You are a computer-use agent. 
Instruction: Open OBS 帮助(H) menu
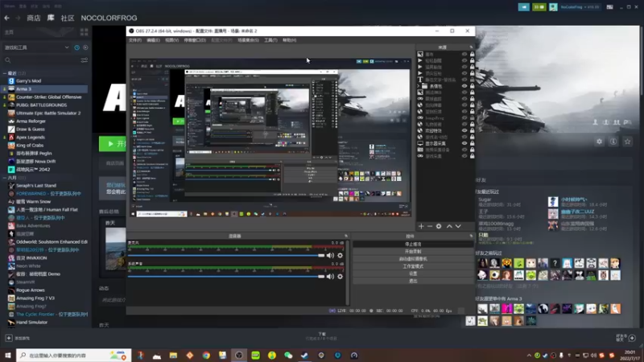click(x=289, y=40)
